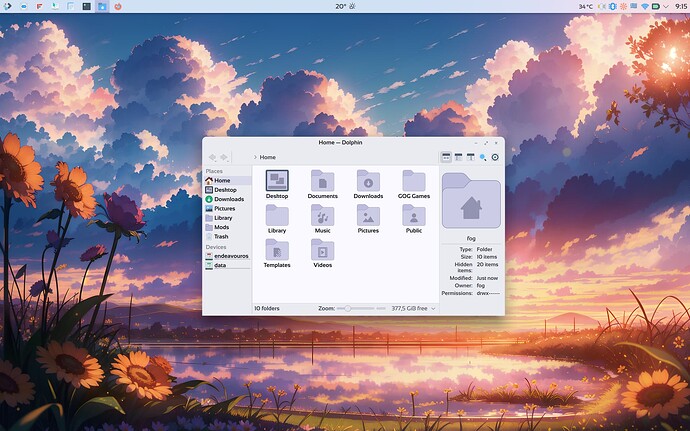
Task: Click the 'Places' section header
Action: (214, 171)
